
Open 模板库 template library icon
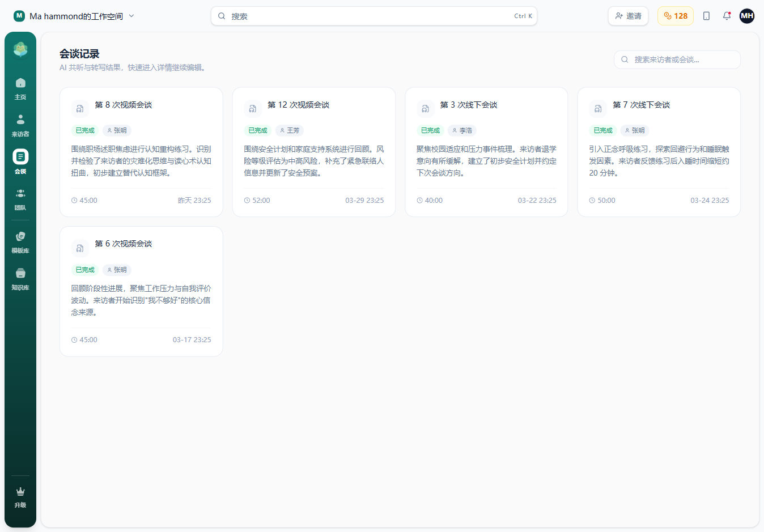(20, 241)
